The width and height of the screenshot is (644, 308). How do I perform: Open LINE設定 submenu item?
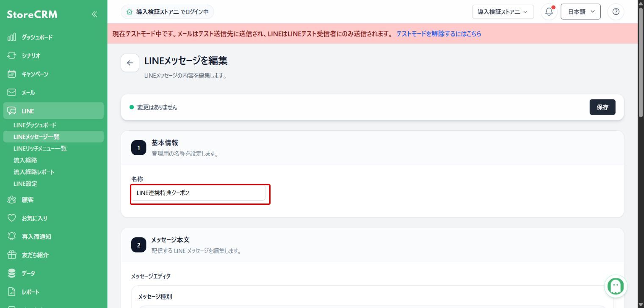(x=25, y=184)
